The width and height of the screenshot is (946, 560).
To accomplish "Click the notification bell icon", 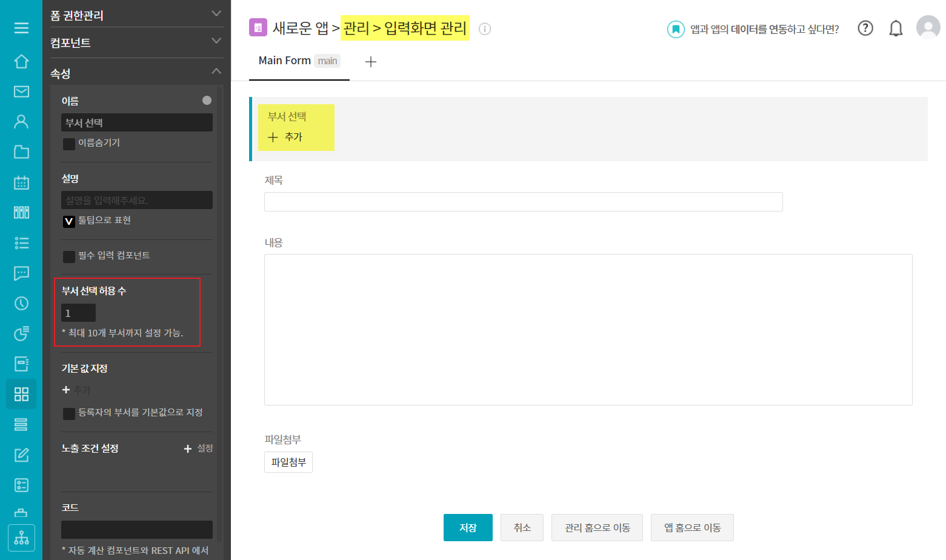I will (x=896, y=28).
